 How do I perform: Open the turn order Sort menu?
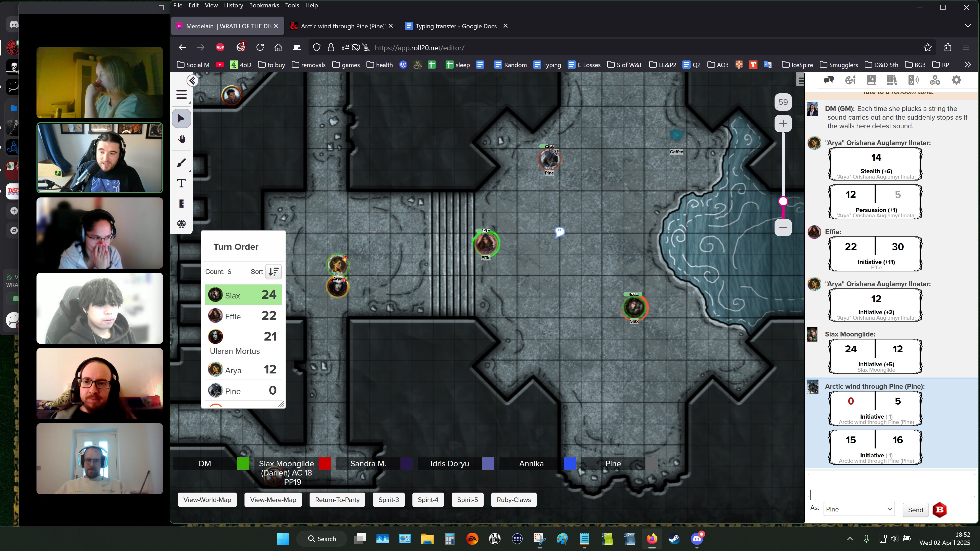pyautogui.click(x=273, y=271)
